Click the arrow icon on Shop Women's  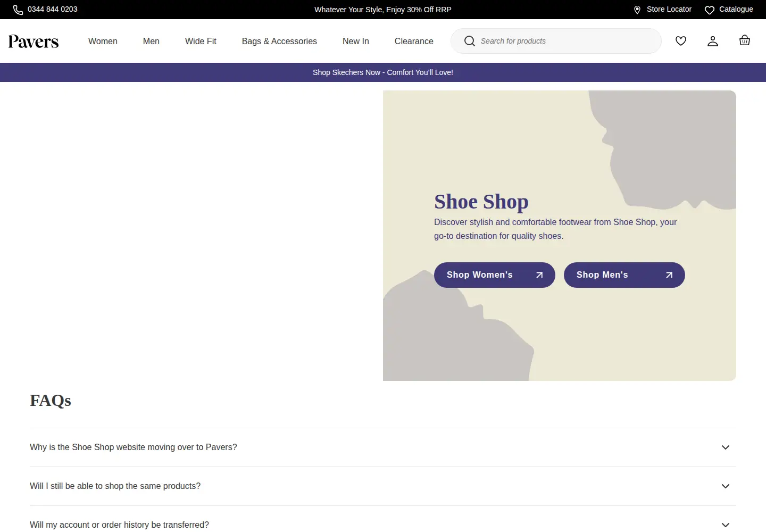(539, 275)
